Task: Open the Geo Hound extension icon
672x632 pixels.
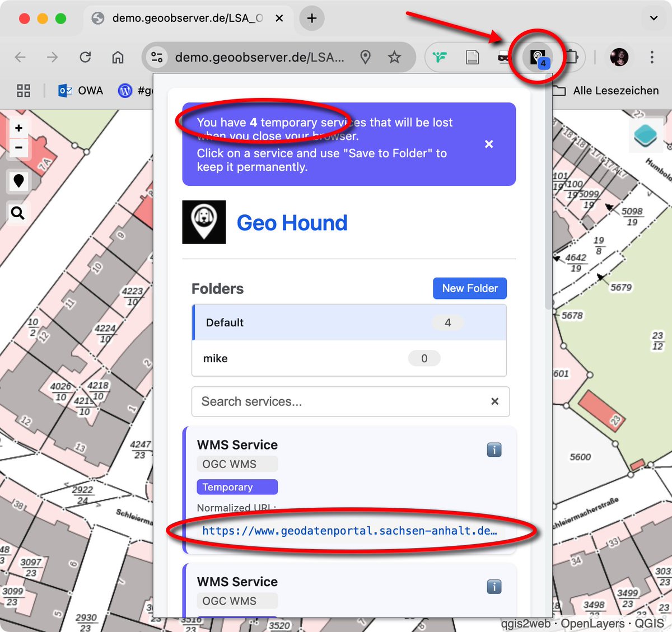Action: point(538,57)
